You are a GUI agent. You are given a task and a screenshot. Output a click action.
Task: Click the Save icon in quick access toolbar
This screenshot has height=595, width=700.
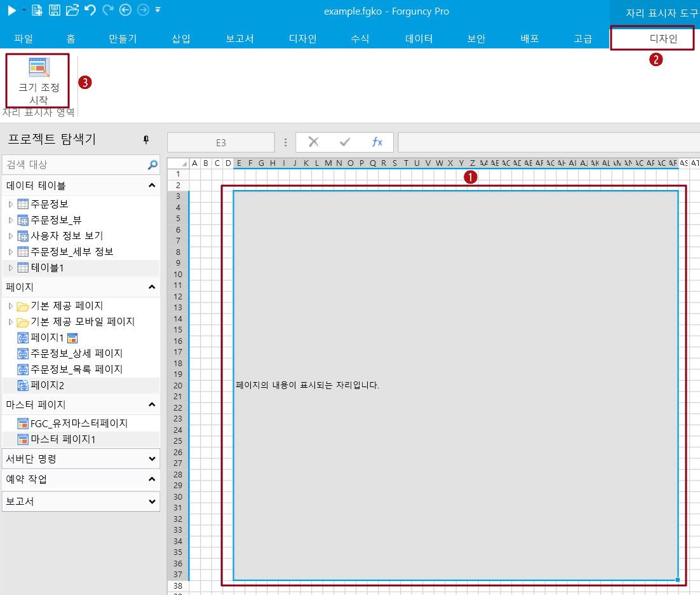(55, 10)
